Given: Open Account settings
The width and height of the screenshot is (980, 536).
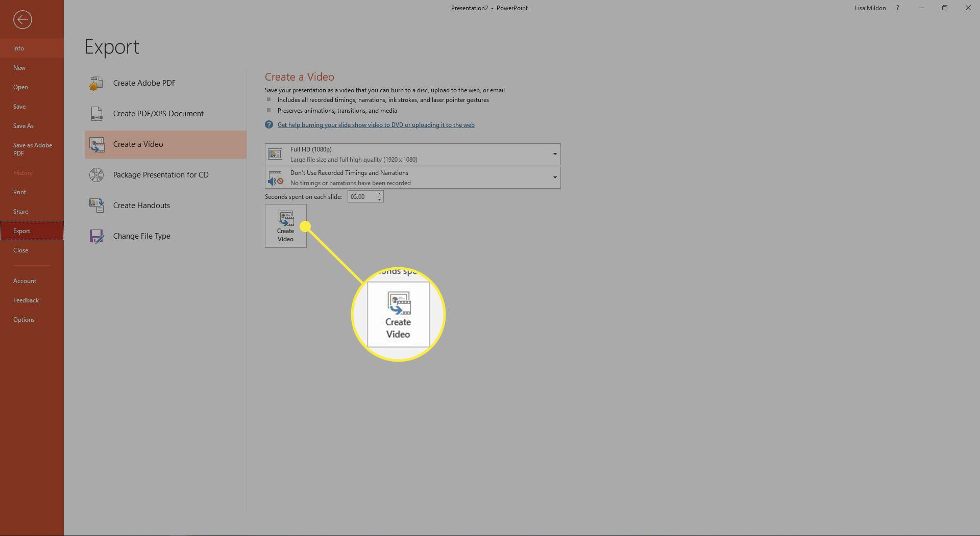Looking at the screenshot, I should pyautogui.click(x=32, y=280).
